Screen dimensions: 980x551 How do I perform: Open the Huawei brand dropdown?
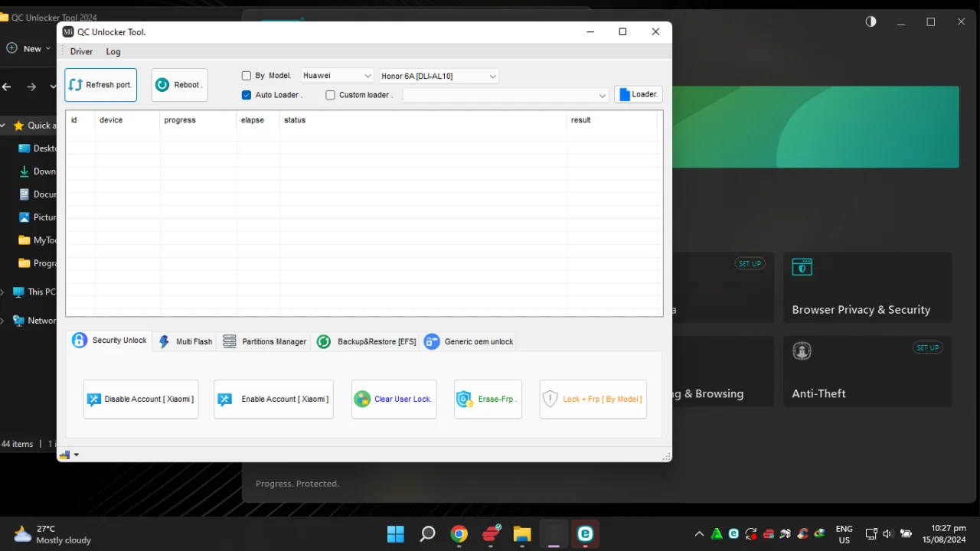pos(337,76)
